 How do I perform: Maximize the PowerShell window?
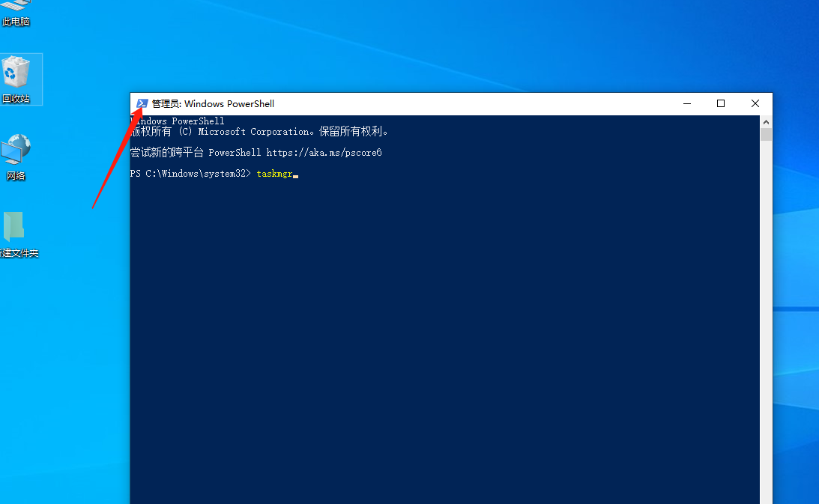tap(721, 104)
